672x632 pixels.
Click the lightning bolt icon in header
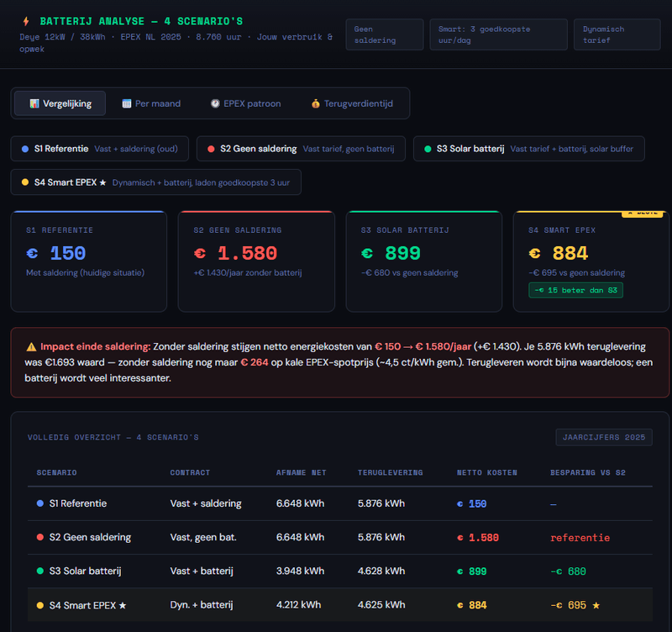[x=26, y=21]
